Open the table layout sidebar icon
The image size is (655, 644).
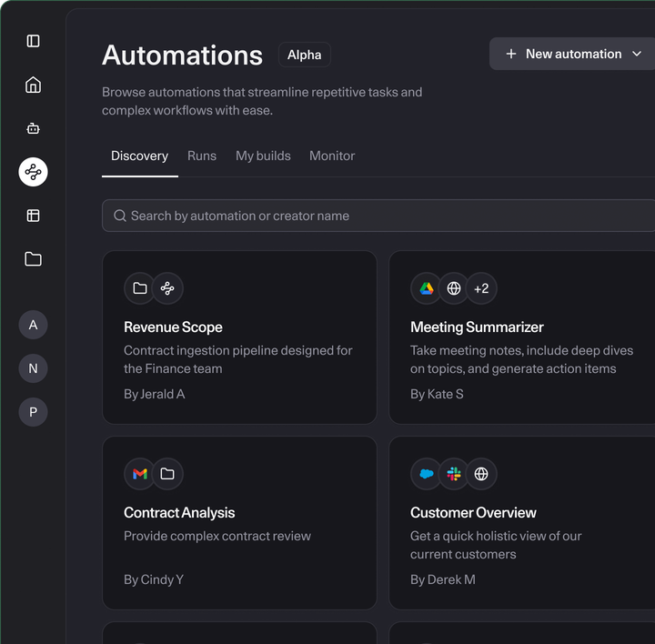[34, 216]
